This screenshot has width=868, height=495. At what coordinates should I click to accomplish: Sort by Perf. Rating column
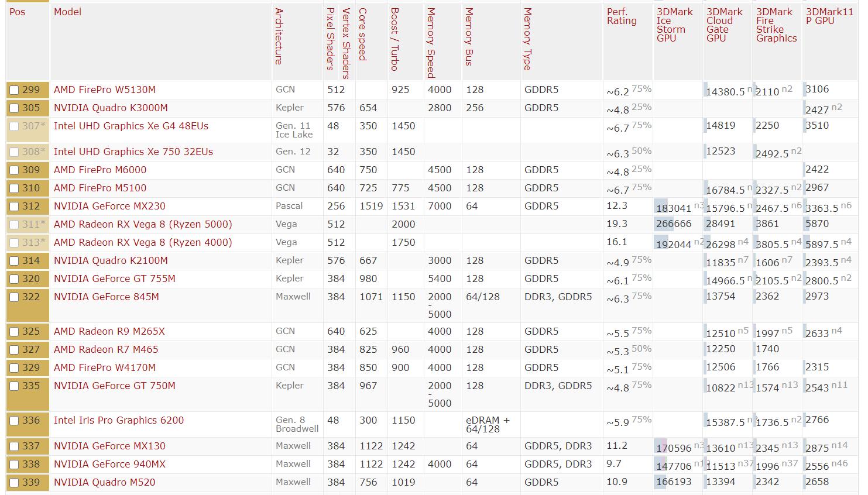(x=622, y=16)
